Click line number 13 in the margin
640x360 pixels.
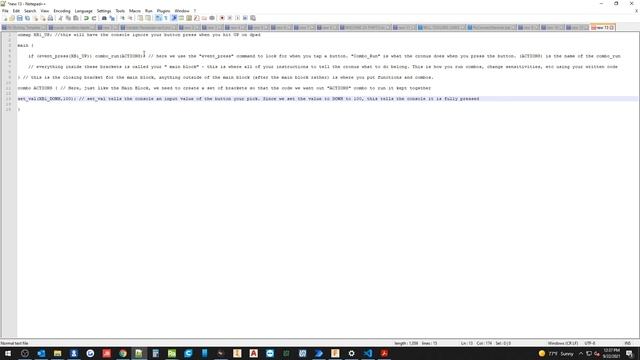8,98
